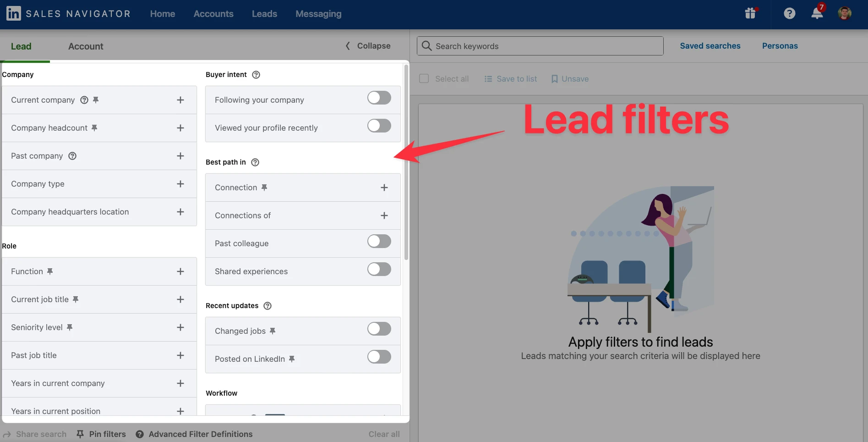
Task: Click pin icon next to Seniority level
Action: (70, 327)
